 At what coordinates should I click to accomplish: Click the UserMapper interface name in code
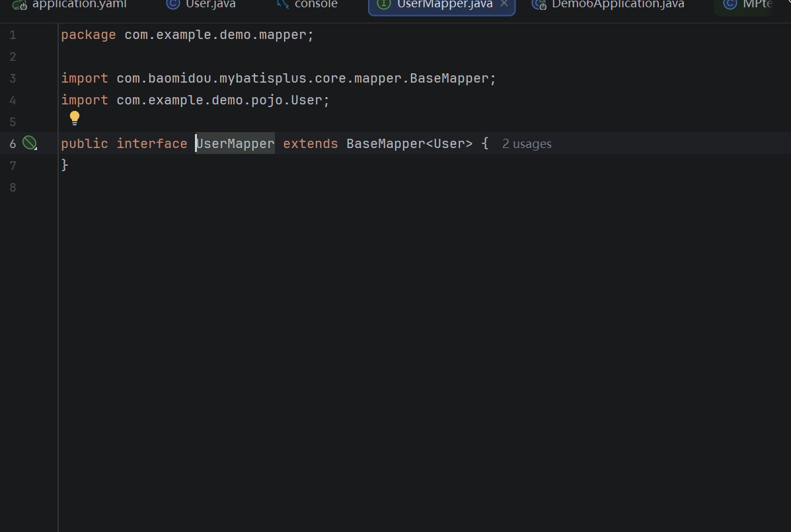(235, 143)
